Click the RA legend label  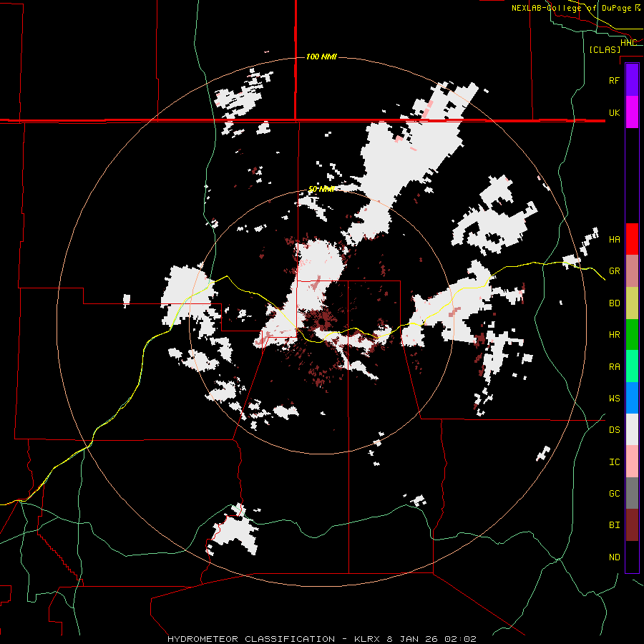[614, 366]
